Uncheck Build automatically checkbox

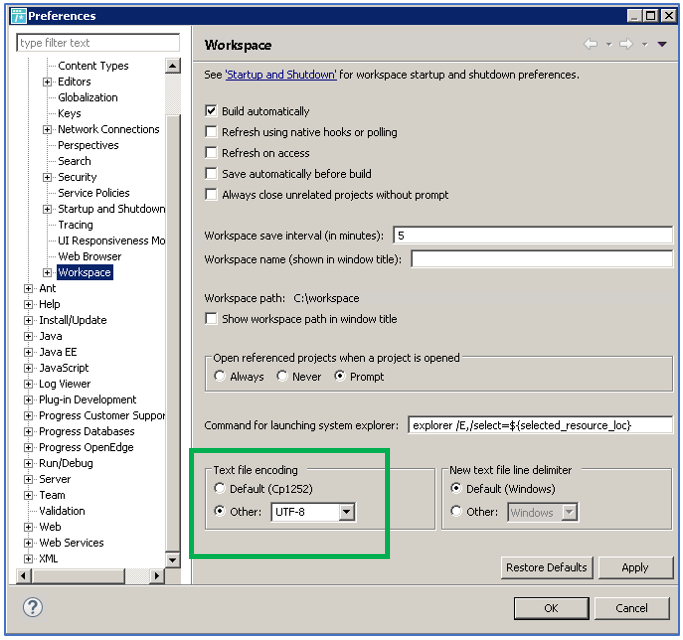pyautogui.click(x=211, y=111)
